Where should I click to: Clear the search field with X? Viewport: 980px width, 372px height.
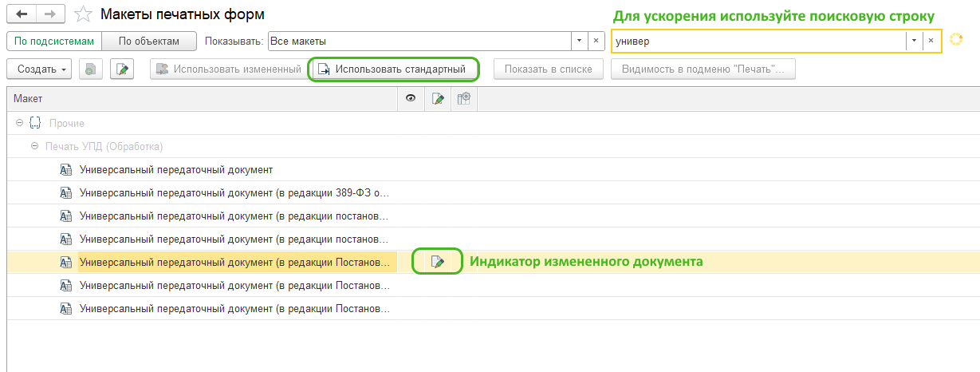(x=930, y=41)
